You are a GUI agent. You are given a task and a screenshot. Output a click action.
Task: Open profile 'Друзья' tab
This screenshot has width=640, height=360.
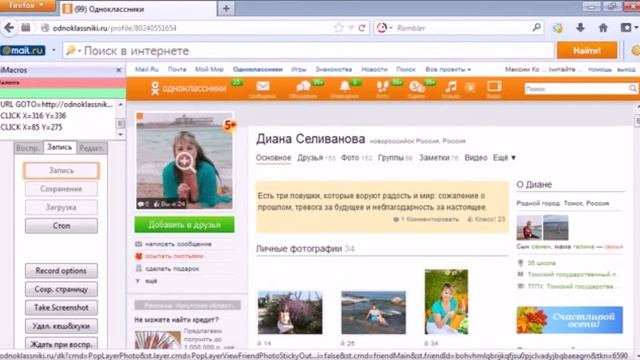coord(310,158)
